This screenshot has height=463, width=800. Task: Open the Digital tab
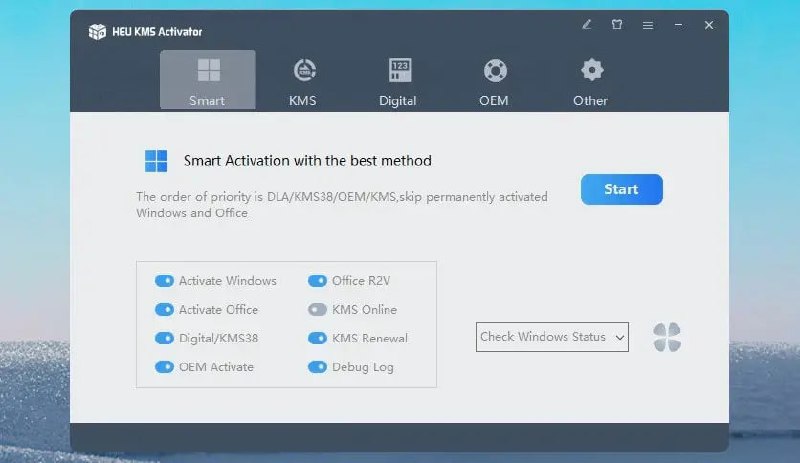(x=398, y=80)
